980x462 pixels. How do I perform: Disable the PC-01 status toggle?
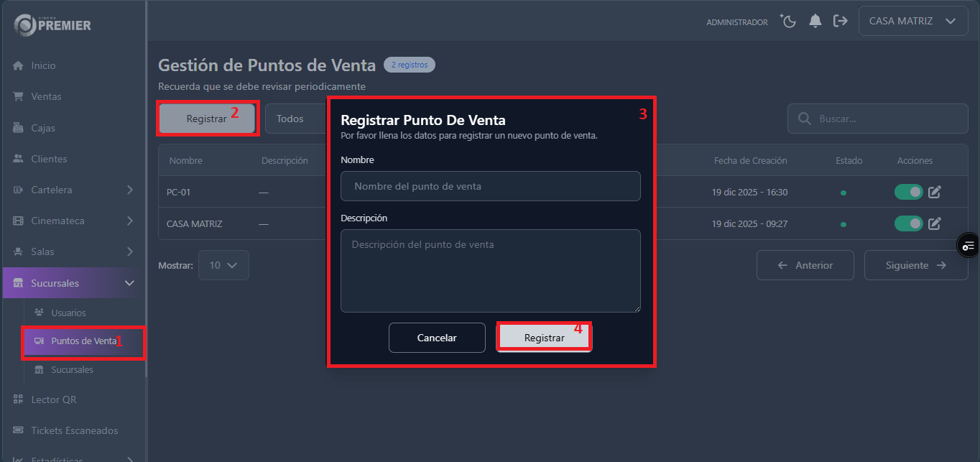point(908,192)
